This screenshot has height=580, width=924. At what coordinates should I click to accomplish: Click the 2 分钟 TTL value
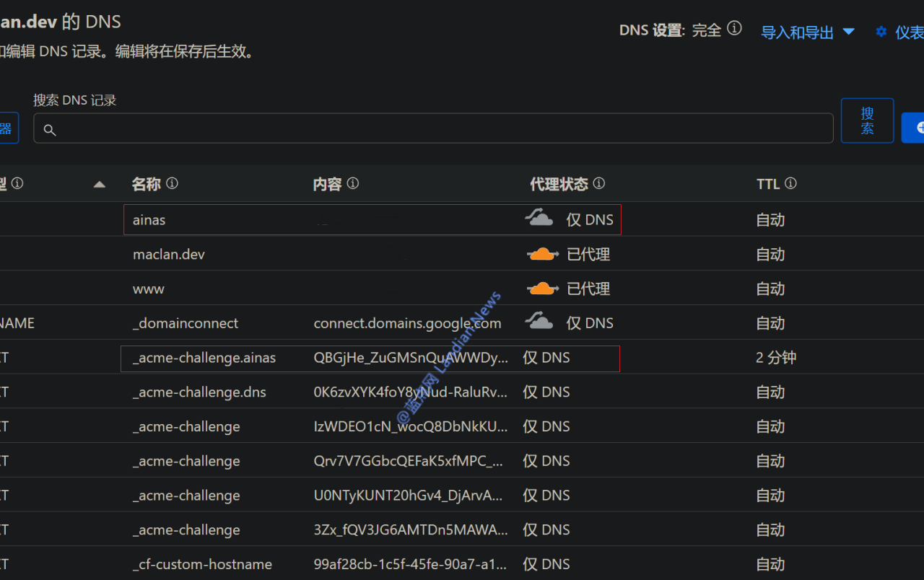click(776, 358)
